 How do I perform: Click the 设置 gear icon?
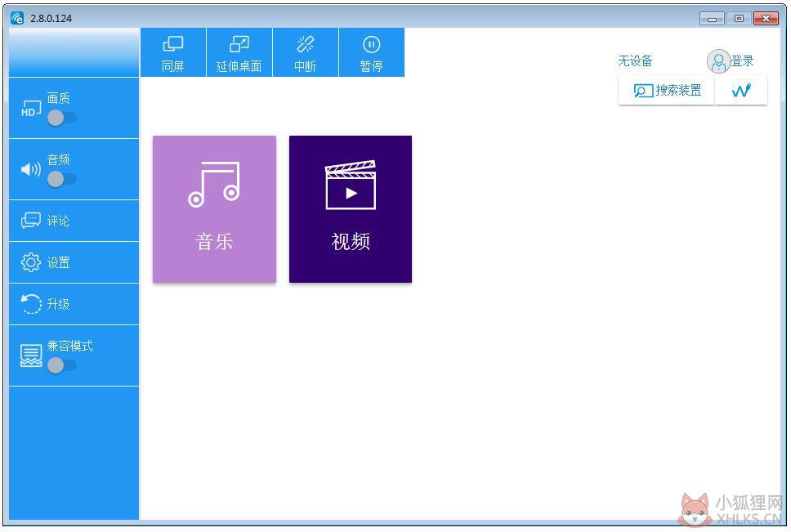[31, 262]
